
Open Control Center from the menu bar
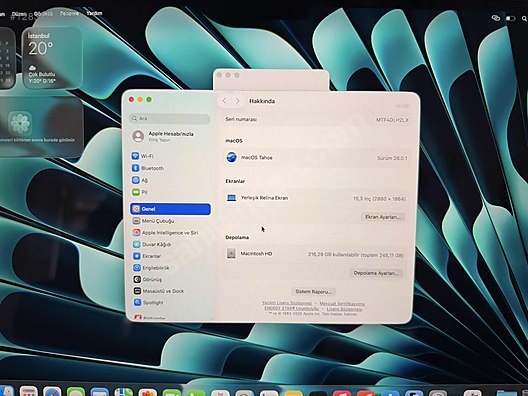495,18
